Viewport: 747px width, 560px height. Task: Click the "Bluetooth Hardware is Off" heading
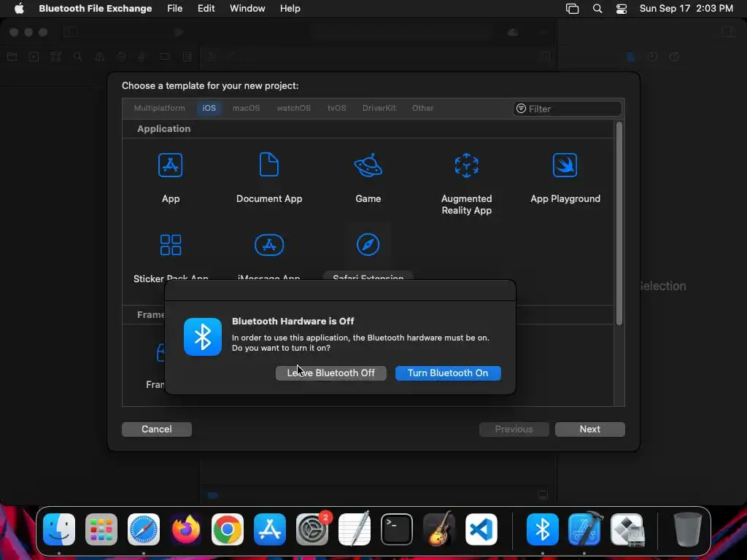[x=293, y=321]
